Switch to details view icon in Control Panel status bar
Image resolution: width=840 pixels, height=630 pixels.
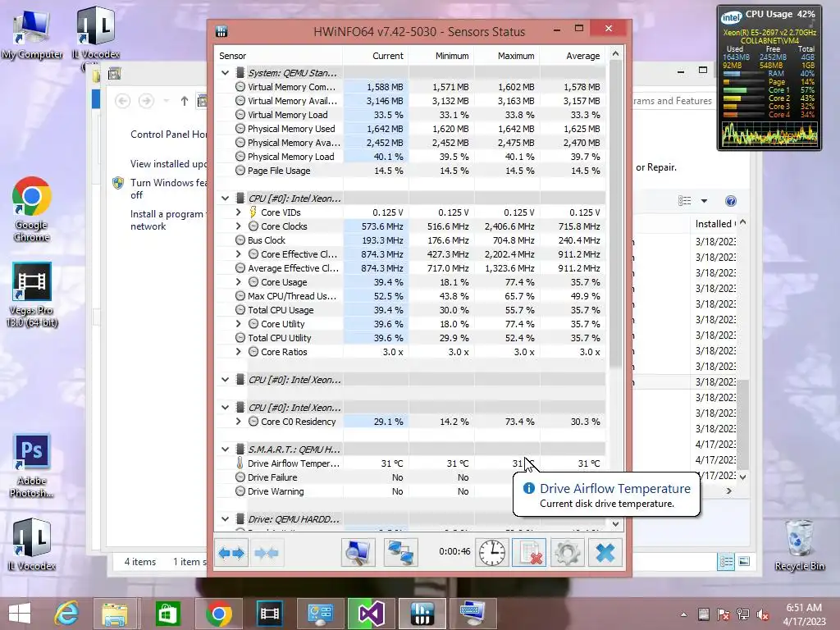click(727, 561)
